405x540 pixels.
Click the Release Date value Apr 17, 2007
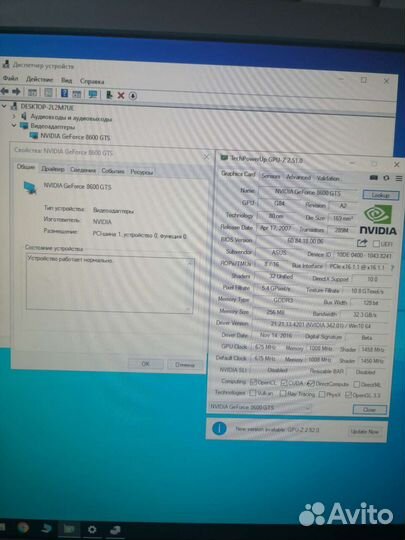coord(275,228)
